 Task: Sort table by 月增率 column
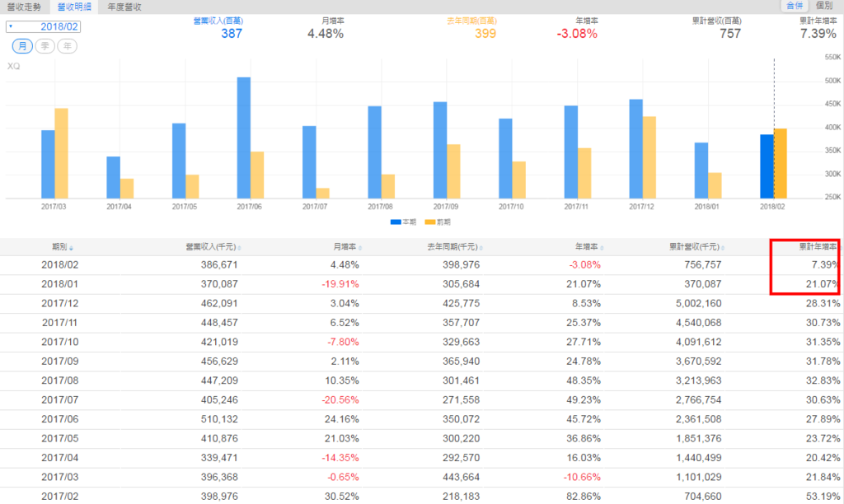click(x=347, y=247)
